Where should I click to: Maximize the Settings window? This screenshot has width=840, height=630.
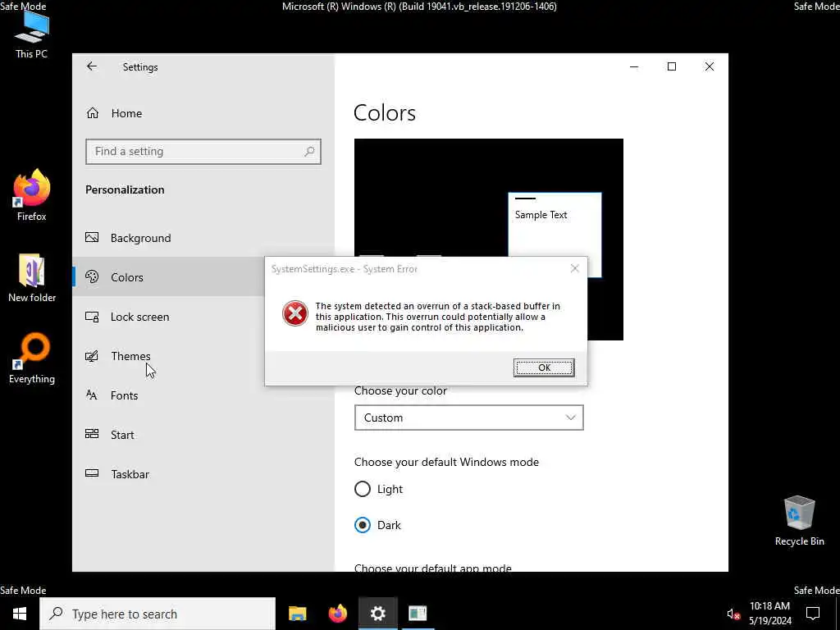pyautogui.click(x=672, y=66)
